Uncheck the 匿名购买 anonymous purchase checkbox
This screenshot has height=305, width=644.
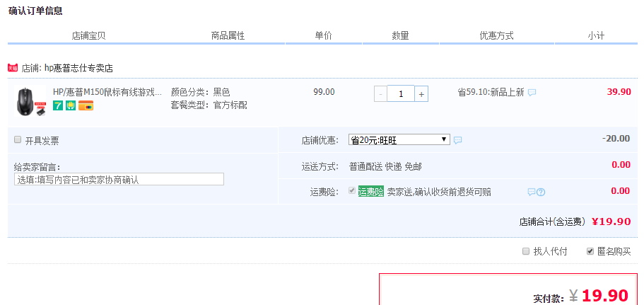coord(590,251)
